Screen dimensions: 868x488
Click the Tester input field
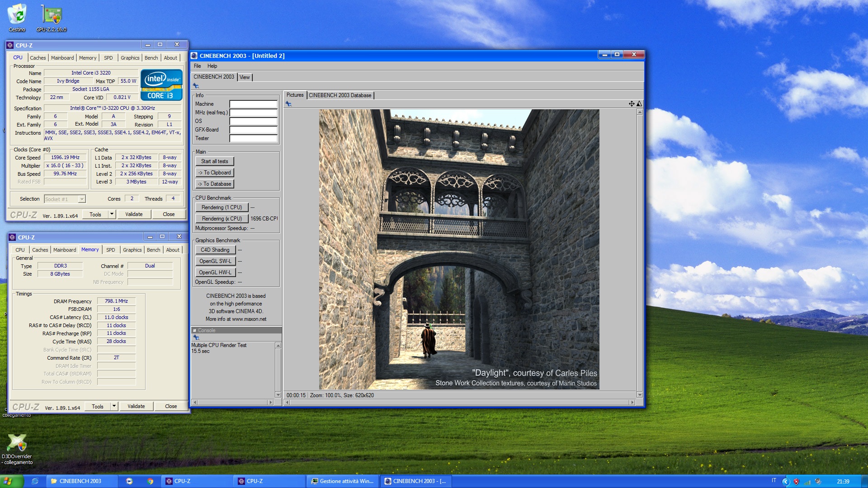(x=253, y=138)
